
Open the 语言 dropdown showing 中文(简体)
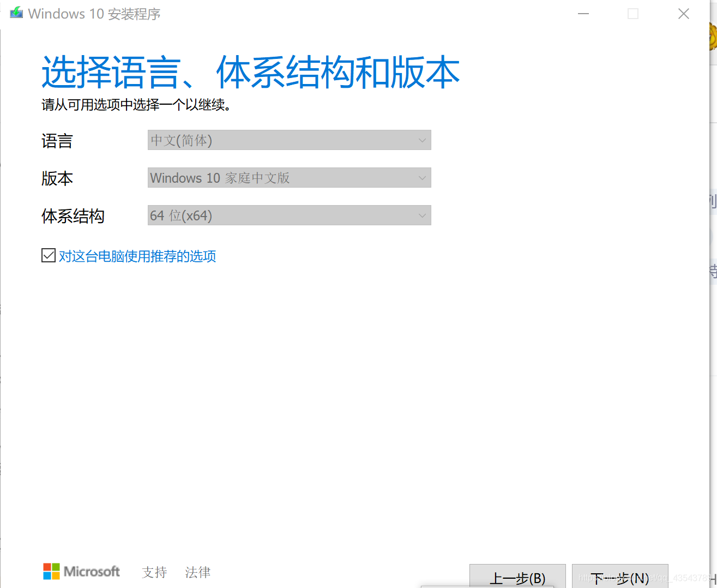click(x=289, y=140)
